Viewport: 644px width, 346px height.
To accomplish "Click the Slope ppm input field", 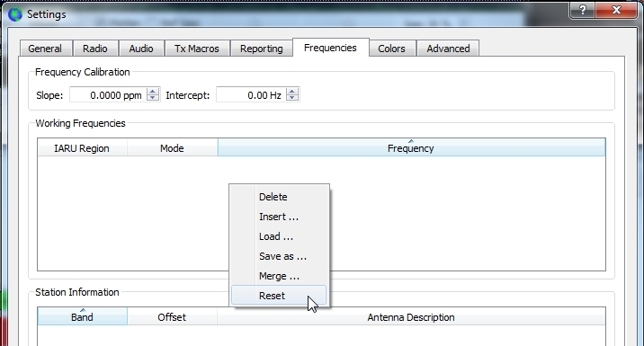I will click(109, 95).
